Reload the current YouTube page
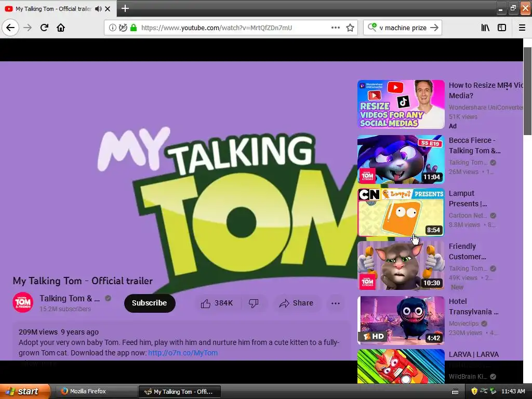 pos(44,28)
